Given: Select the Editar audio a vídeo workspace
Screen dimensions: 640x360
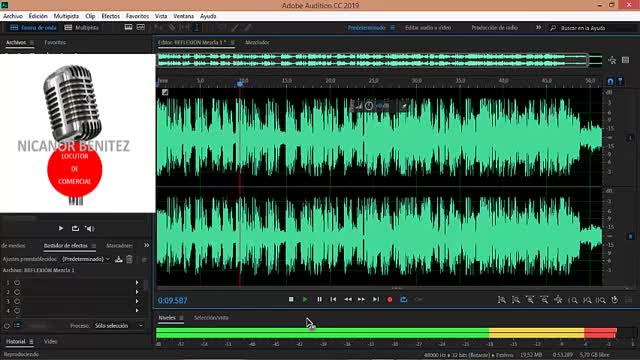Looking at the screenshot, I should 428,28.
